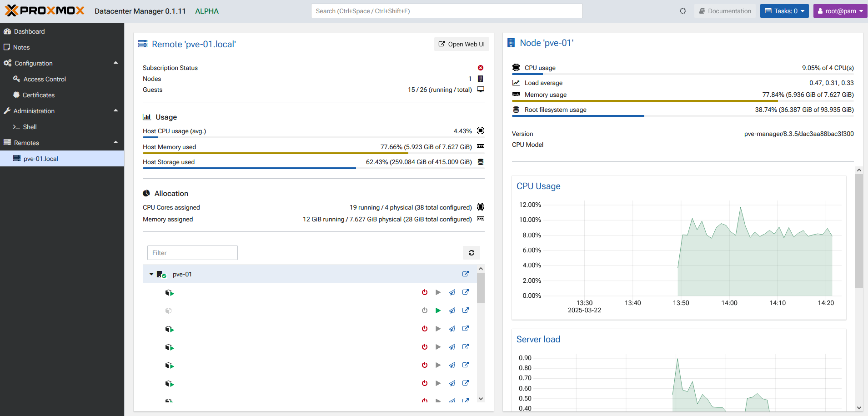Click the Nodes building icon
Image resolution: width=868 pixels, height=416 pixels.
pos(481,79)
